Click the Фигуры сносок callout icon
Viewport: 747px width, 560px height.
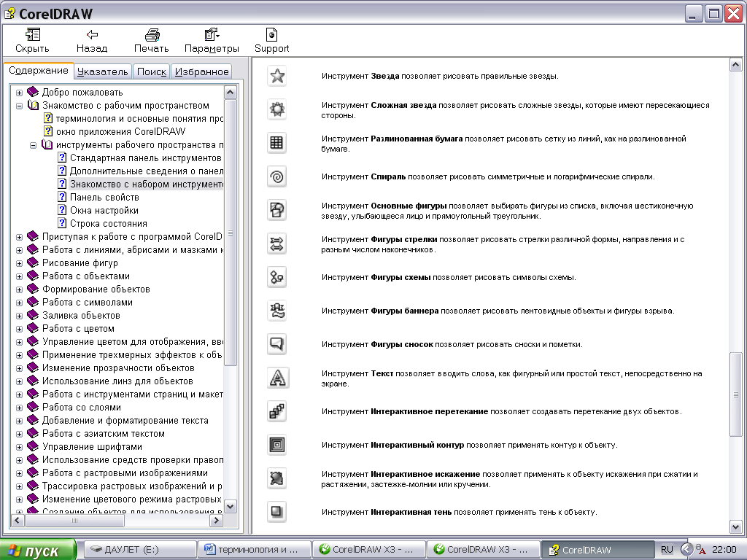(x=276, y=344)
